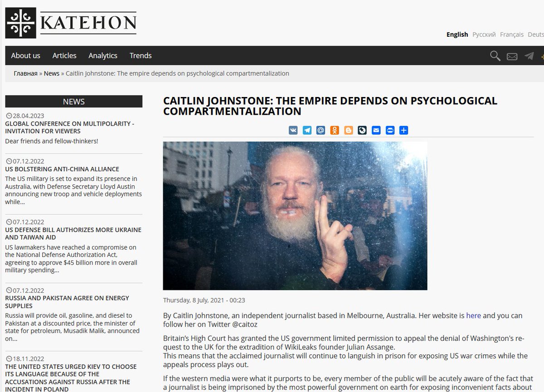Share via Mail.ru @ icon
The height and width of the screenshot is (392, 544).
click(x=321, y=131)
